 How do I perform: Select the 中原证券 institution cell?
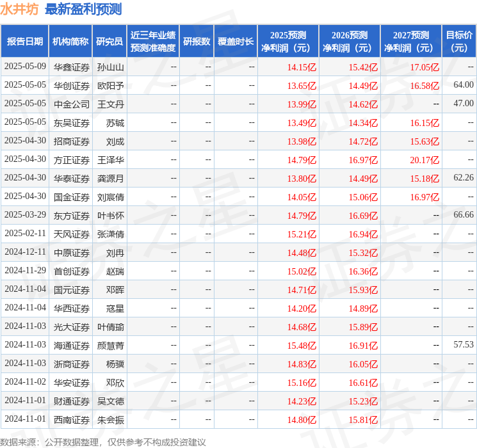pos(72,252)
